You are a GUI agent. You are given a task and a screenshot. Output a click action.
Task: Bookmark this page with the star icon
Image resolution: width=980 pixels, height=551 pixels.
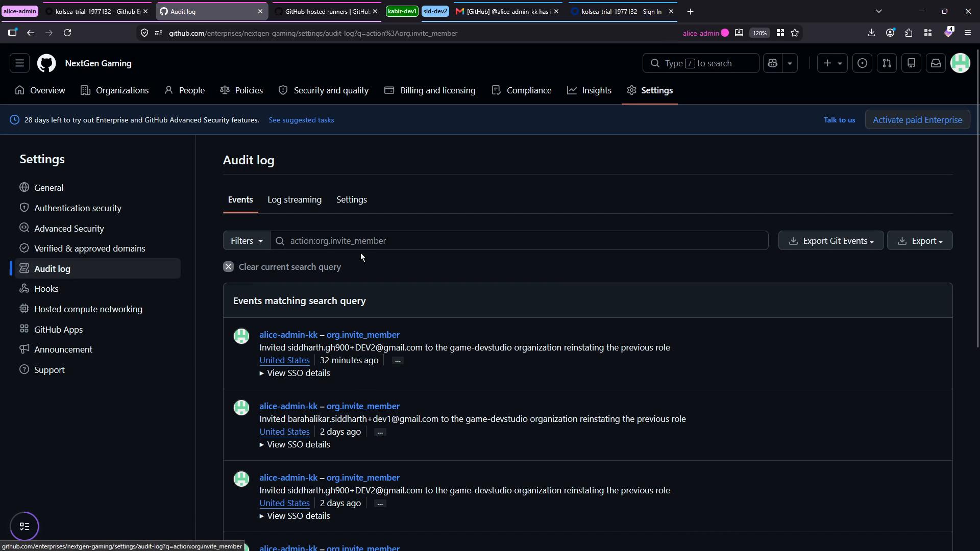(x=795, y=33)
